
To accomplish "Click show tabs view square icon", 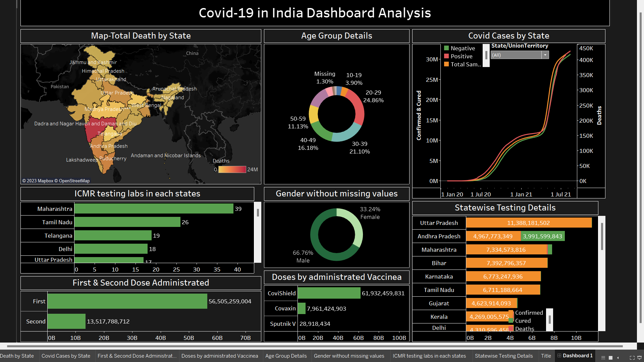I will 610,358.
